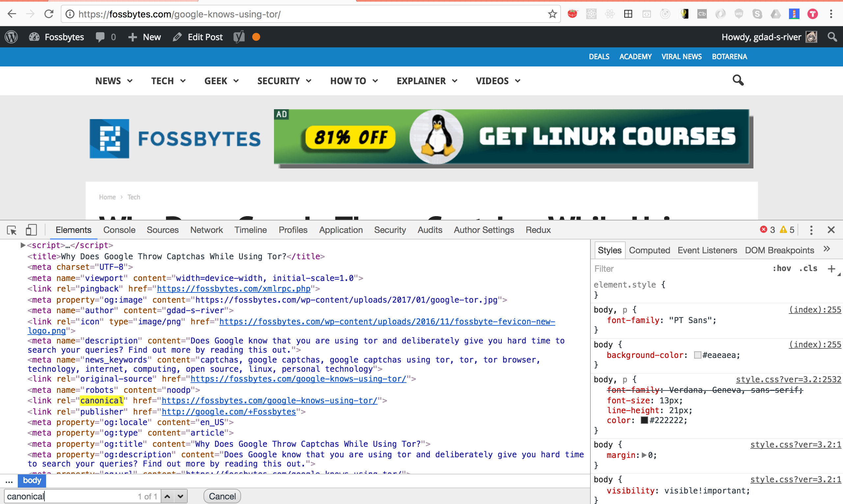Click the grid extension icon

tap(628, 14)
